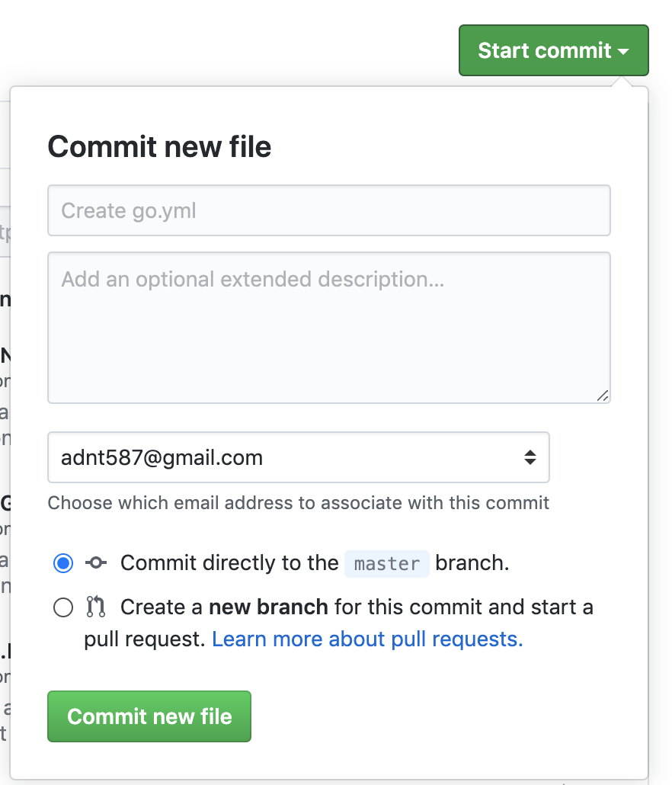Select the create new branch radio option
Viewport: 672px width, 785px height.
pos(63,607)
